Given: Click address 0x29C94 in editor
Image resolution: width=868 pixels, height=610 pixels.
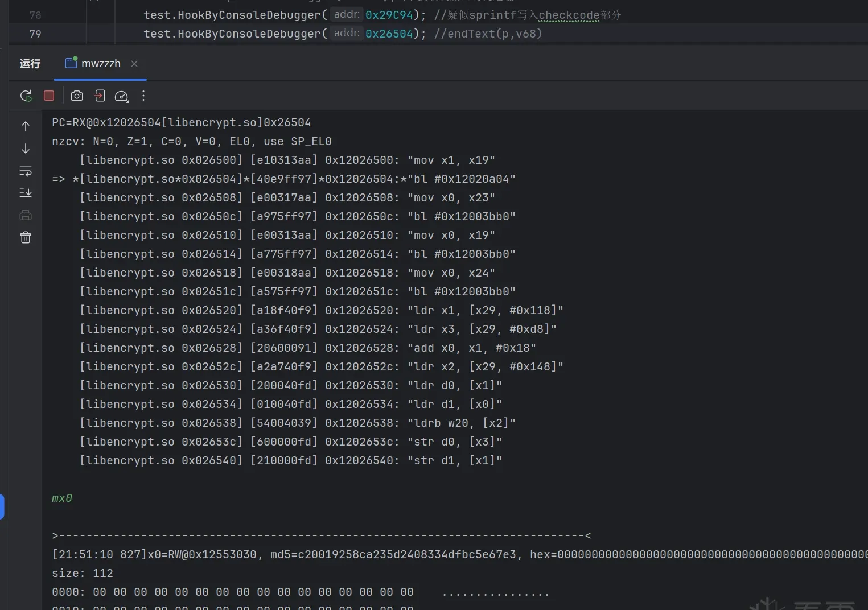Looking at the screenshot, I should tap(389, 15).
